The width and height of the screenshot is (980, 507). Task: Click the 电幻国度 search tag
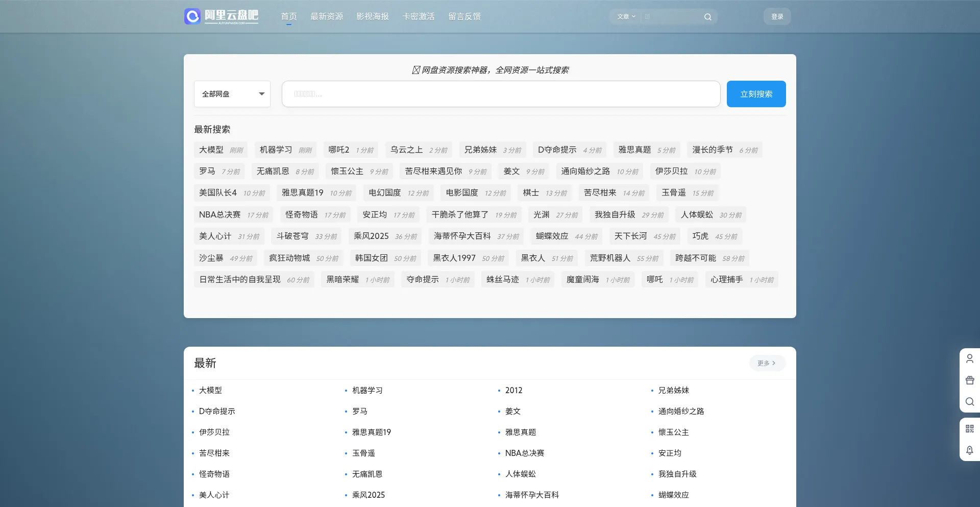(x=399, y=192)
